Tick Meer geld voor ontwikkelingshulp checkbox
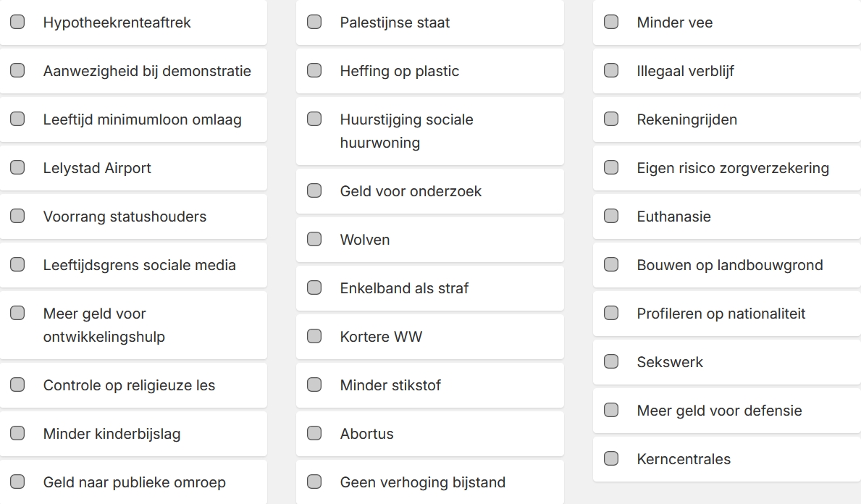Viewport: 861px width, 504px height. 17,314
